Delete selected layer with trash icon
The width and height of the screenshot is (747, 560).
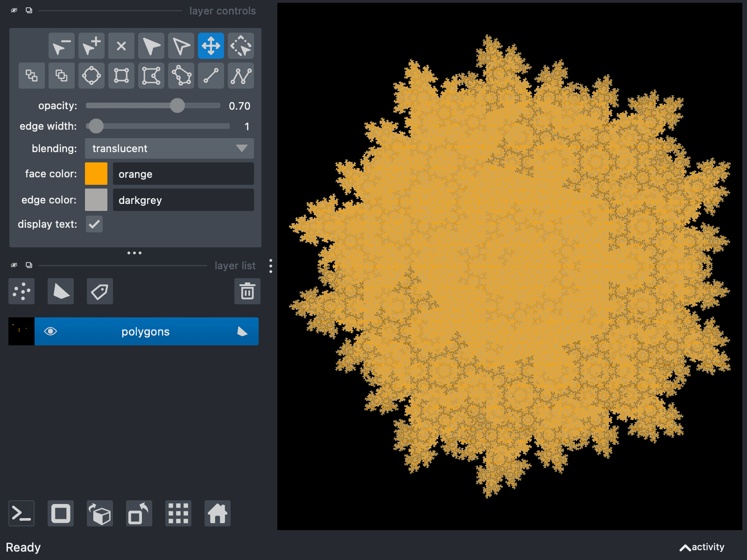tap(247, 291)
